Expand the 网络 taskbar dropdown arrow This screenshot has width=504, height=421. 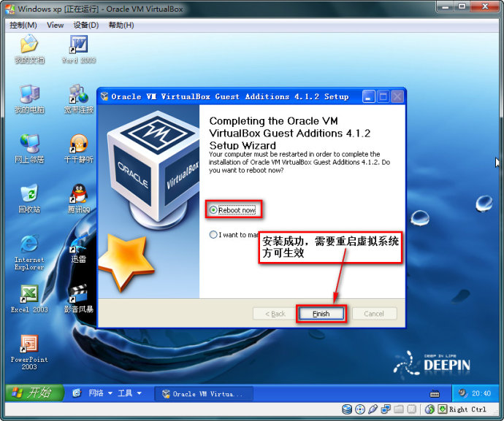point(110,393)
